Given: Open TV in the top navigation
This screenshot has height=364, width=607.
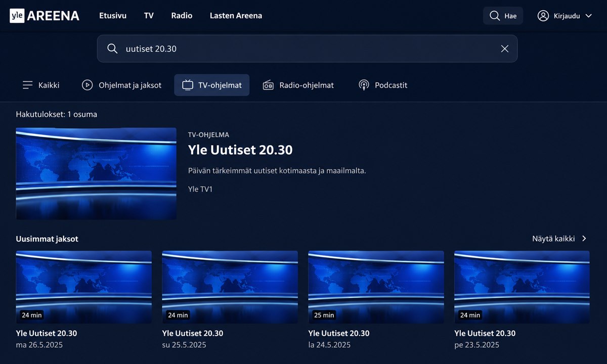Looking at the screenshot, I should click(149, 16).
